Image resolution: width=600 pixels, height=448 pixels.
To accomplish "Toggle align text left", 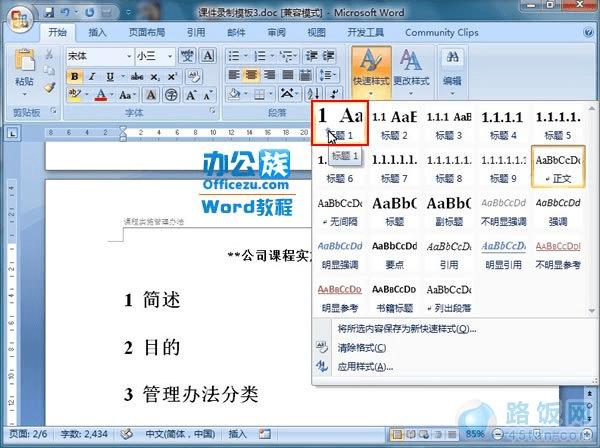I will pos(234,75).
